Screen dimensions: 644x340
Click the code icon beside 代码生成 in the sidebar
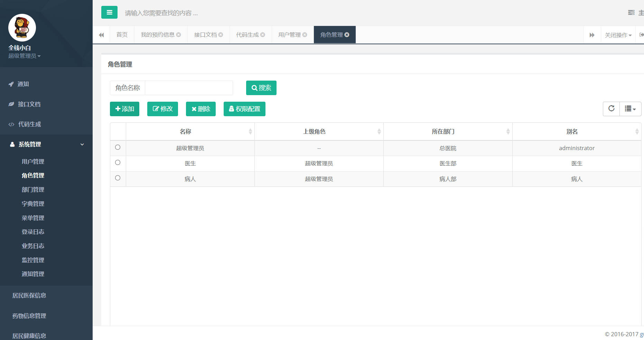pyautogui.click(x=11, y=124)
